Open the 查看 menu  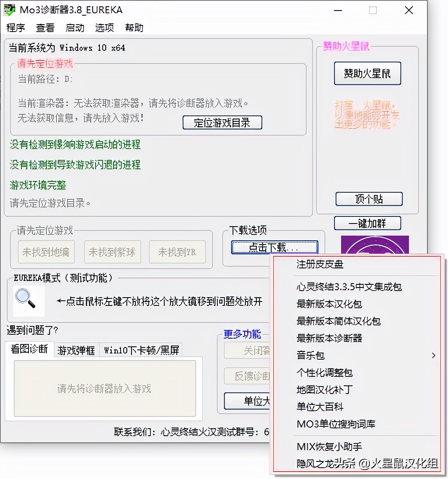click(x=45, y=28)
